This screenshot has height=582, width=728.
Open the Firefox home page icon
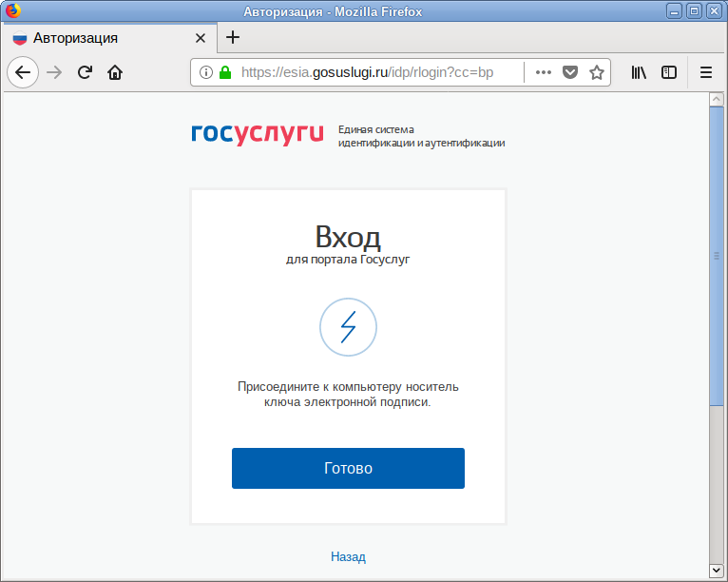coord(115,72)
